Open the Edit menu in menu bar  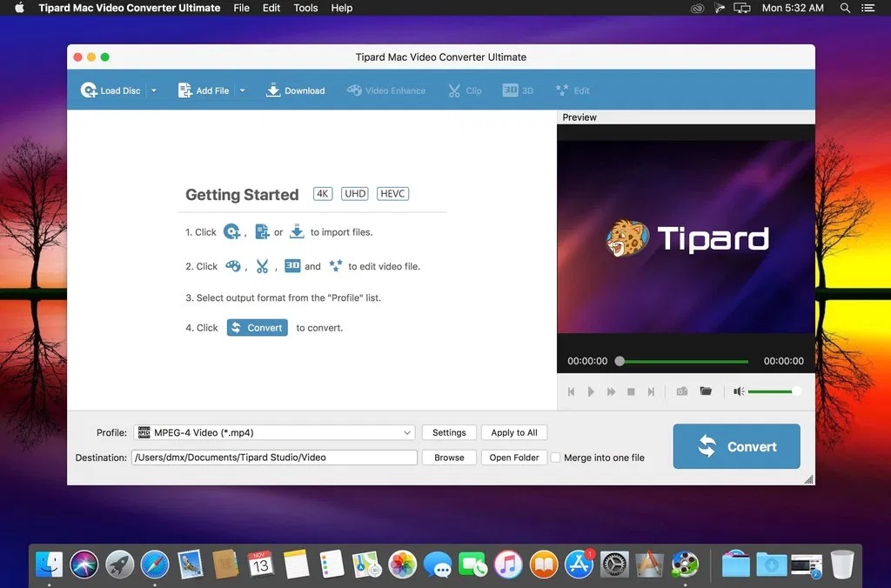point(271,8)
